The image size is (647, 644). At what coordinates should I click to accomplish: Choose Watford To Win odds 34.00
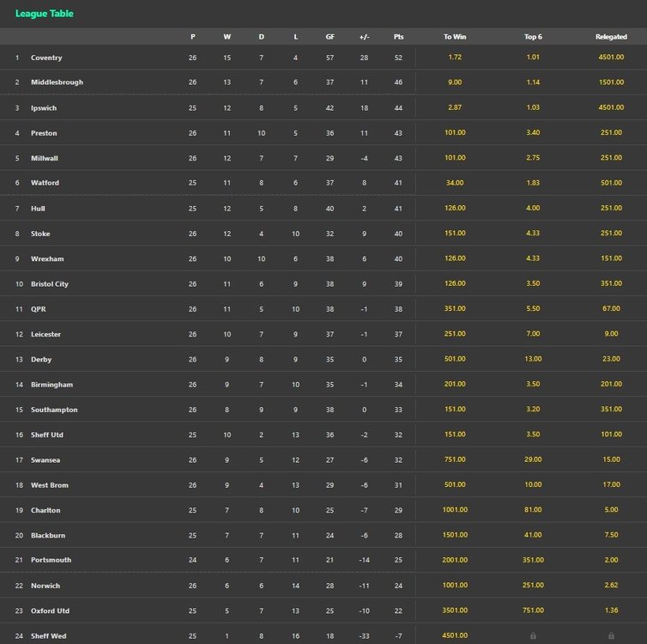coord(455,182)
